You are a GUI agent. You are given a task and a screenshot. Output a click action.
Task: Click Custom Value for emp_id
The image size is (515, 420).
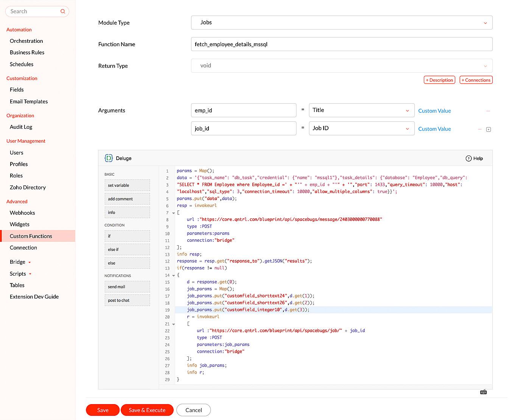tap(434, 111)
